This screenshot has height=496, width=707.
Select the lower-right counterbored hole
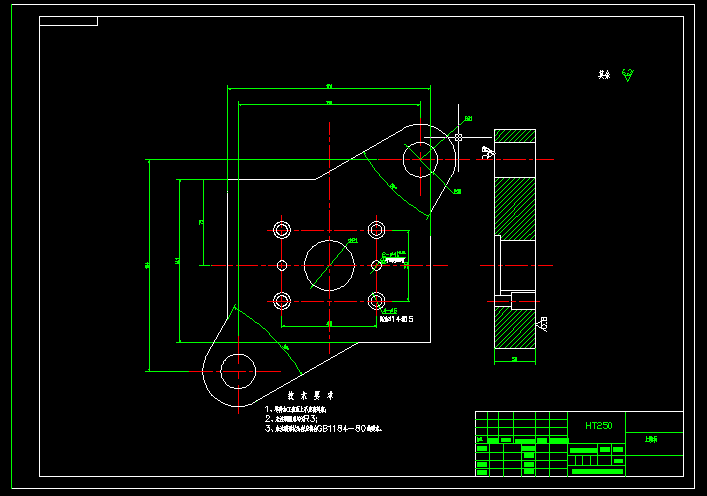pyautogui.click(x=376, y=301)
